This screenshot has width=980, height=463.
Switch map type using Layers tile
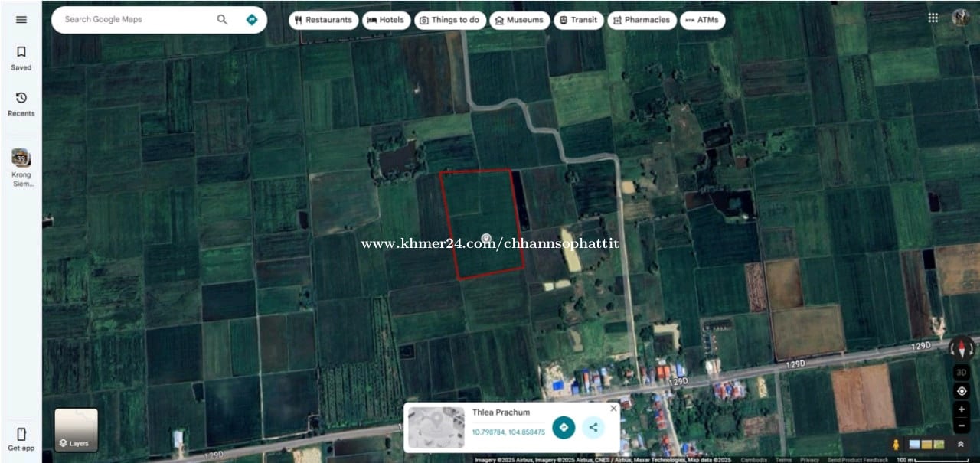click(76, 429)
